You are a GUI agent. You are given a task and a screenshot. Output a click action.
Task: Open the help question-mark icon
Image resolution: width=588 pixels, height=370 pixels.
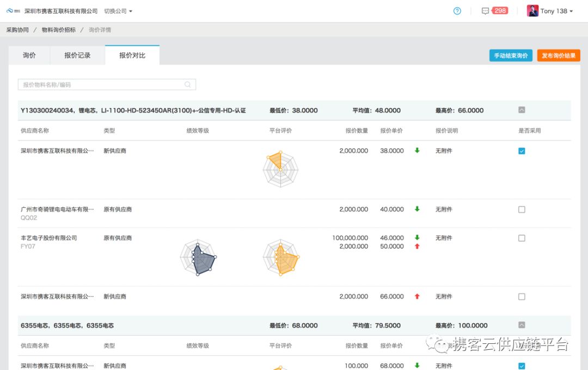coord(457,10)
